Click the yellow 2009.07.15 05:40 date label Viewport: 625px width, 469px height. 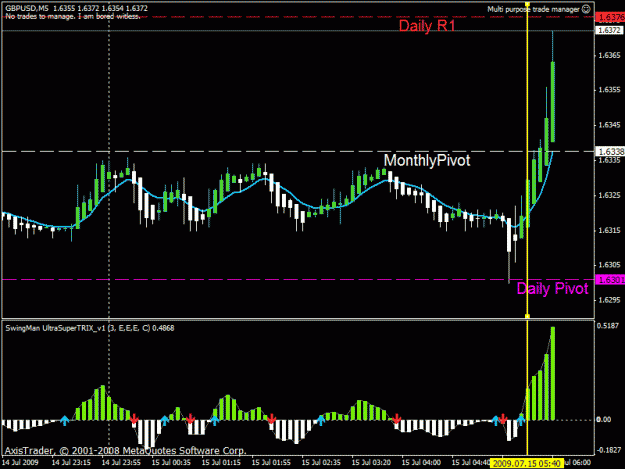coord(527,463)
